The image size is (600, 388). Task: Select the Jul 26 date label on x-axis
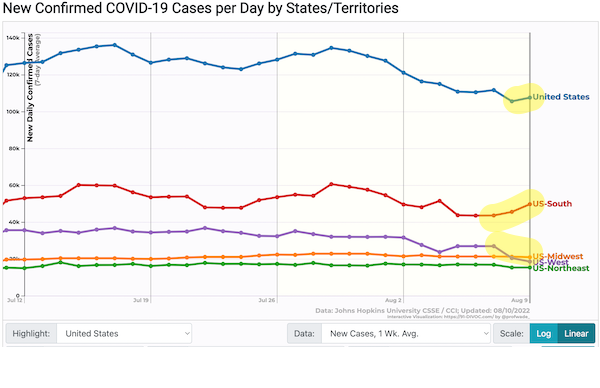pos(267,300)
